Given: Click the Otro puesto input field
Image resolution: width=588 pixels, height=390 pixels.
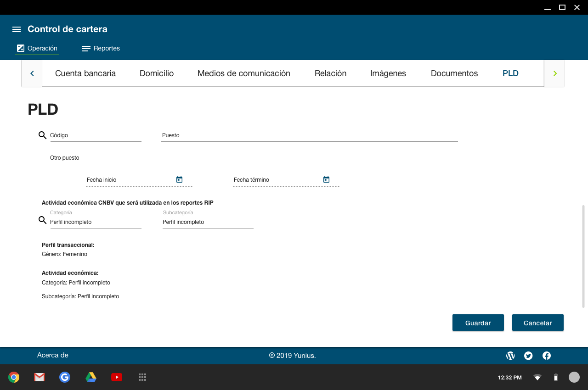Looking at the screenshot, I should click(254, 158).
